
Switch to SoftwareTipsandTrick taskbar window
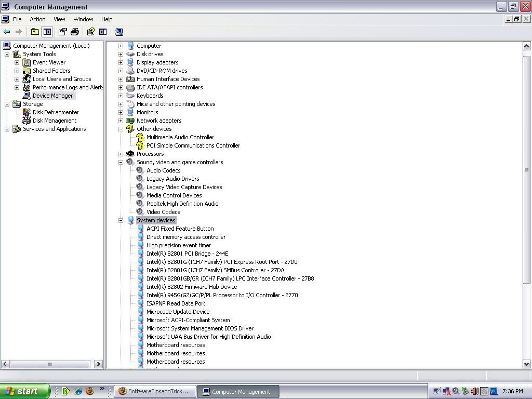pyautogui.click(x=155, y=391)
